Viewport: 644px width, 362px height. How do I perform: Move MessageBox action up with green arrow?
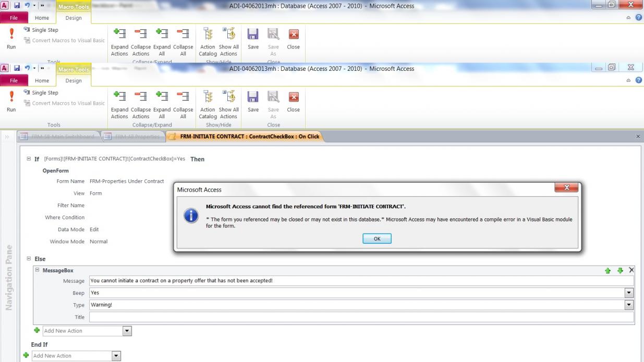[608, 270]
